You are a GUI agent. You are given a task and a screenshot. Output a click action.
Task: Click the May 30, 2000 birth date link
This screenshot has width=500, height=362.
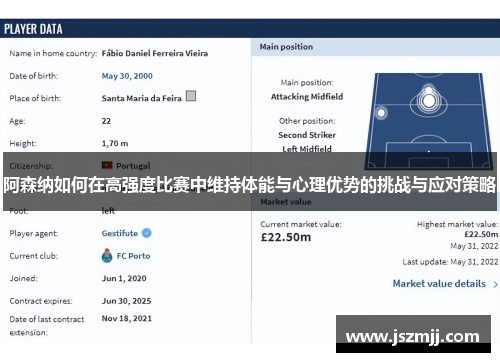[127, 76]
